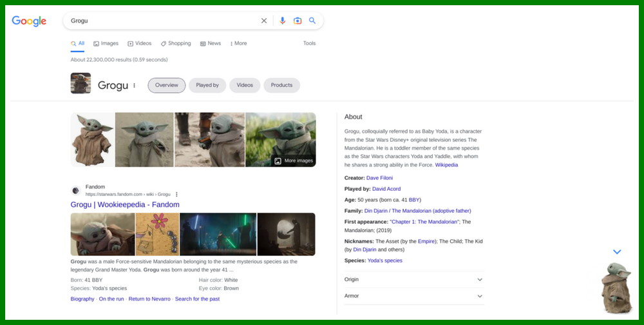Switch to the Shopping tab
Viewport: 644px width, 325px height.
pyautogui.click(x=176, y=43)
